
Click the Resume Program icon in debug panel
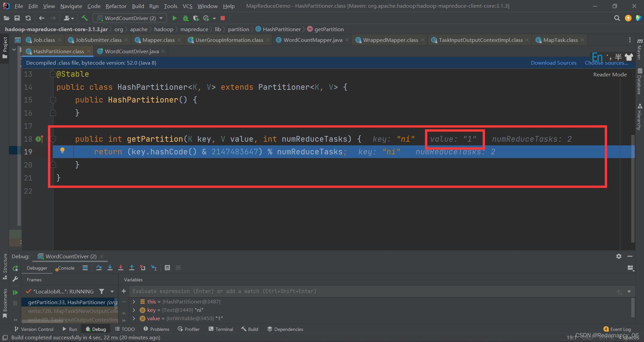pyautogui.click(x=15, y=292)
